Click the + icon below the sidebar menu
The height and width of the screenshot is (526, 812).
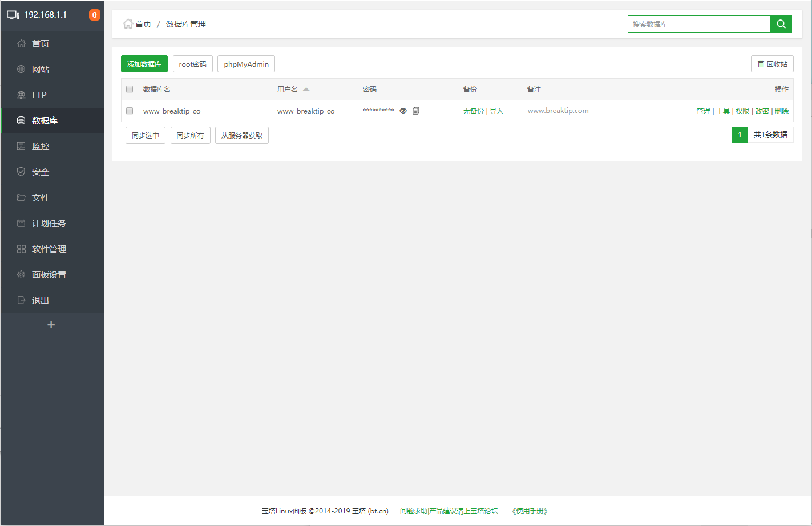[51, 324]
